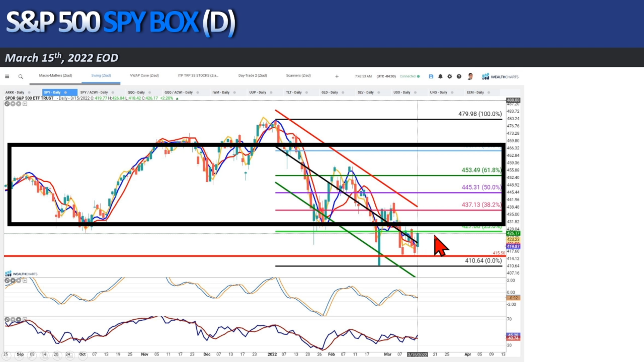
Task: Click the Connected status indicator
Action: (410, 76)
